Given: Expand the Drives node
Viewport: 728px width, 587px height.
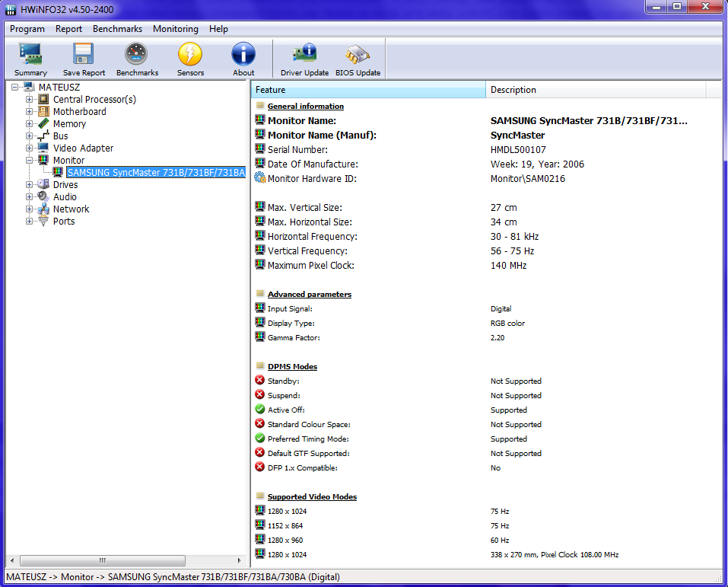Looking at the screenshot, I should [x=29, y=184].
